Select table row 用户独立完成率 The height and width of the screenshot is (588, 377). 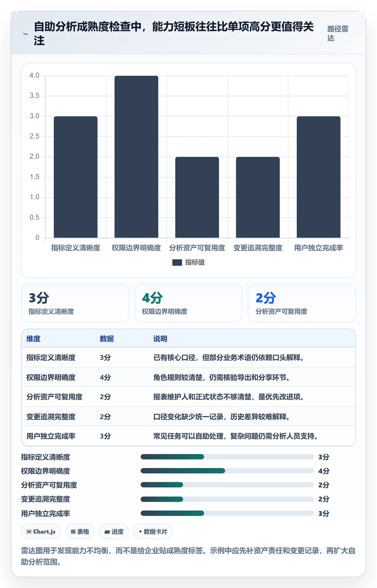pyautogui.click(x=188, y=436)
